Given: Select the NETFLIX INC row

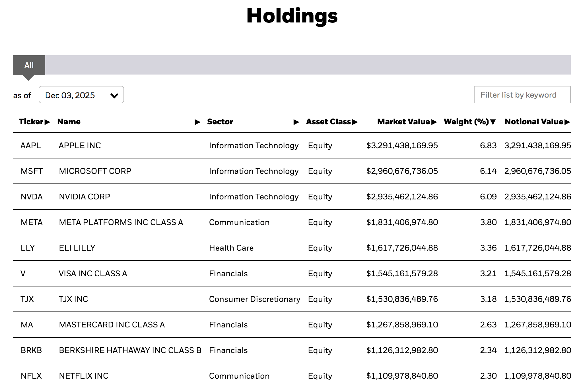Looking at the screenshot, I should click(x=83, y=376).
